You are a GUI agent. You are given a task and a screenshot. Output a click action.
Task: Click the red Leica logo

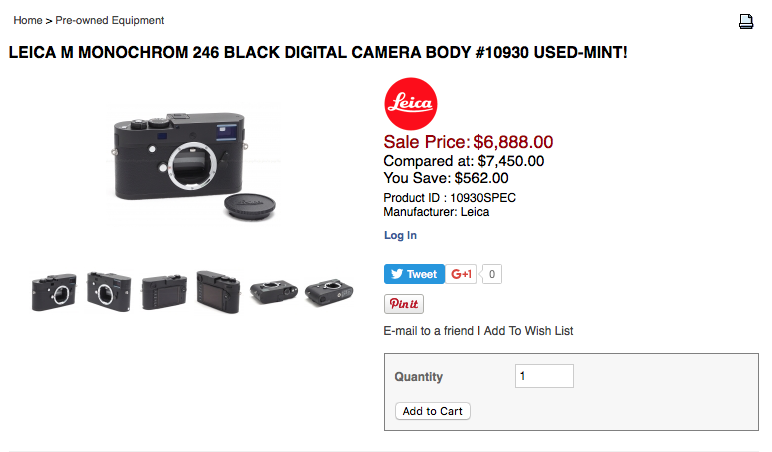(x=411, y=103)
